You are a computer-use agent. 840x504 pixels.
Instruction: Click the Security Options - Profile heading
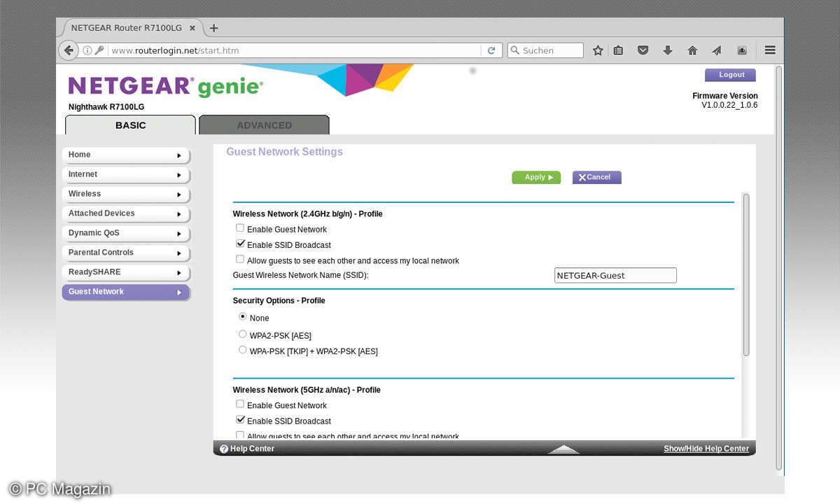click(x=279, y=300)
